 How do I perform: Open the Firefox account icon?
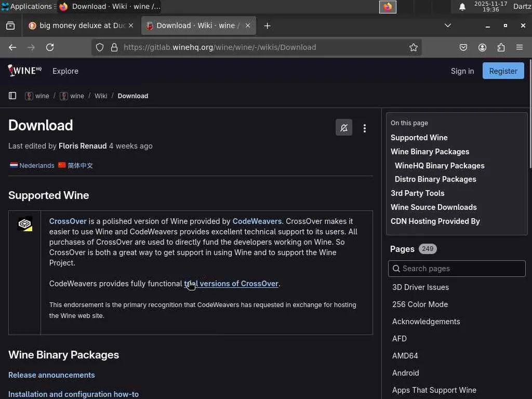482,47
